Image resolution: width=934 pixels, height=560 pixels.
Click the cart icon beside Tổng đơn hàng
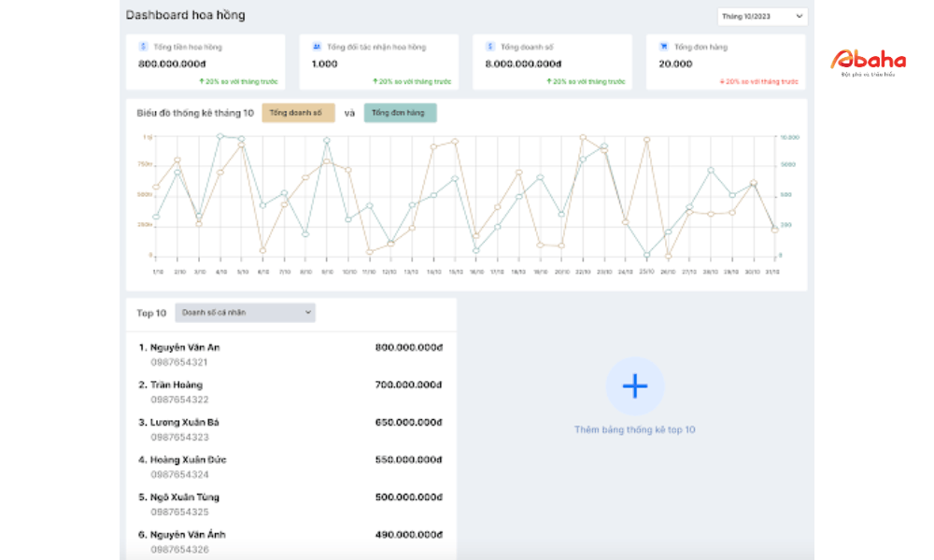664,46
